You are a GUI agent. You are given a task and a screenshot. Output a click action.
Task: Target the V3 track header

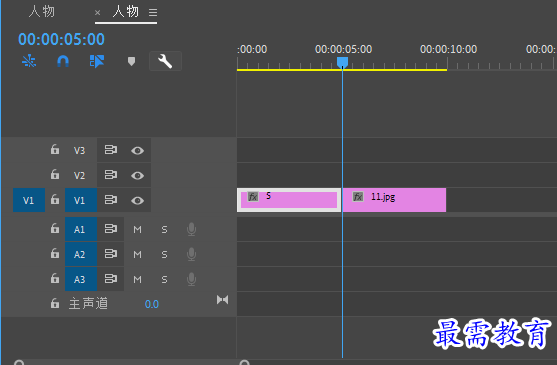pyautogui.click(x=79, y=151)
